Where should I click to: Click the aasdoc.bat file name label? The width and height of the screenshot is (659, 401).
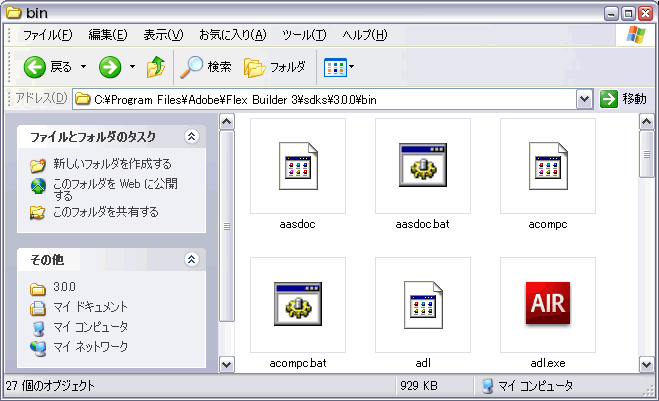click(422, 224)
